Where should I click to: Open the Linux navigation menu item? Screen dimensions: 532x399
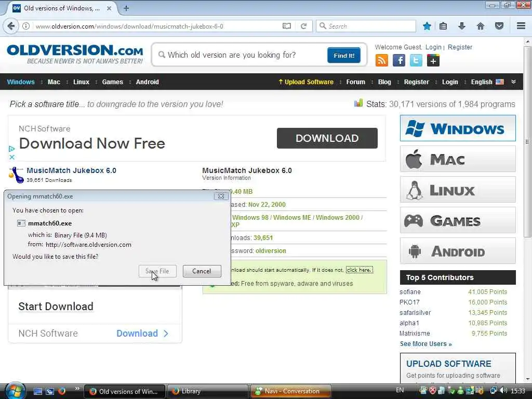click(x=81, y=82)
